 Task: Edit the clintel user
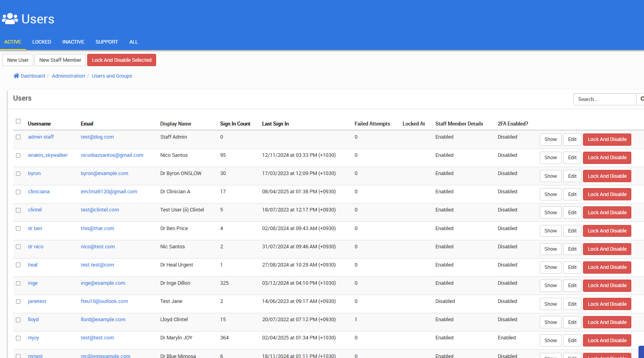pos(572,213)
